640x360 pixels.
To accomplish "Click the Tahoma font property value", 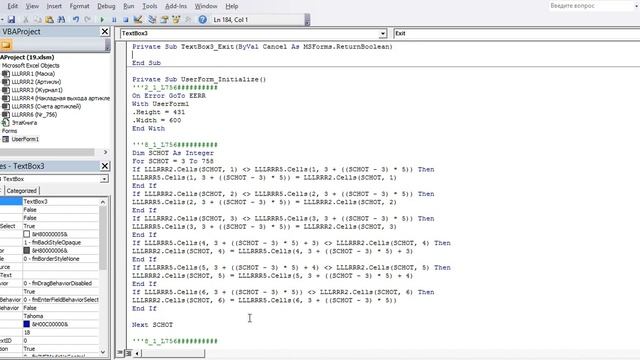I will (60, 316).
